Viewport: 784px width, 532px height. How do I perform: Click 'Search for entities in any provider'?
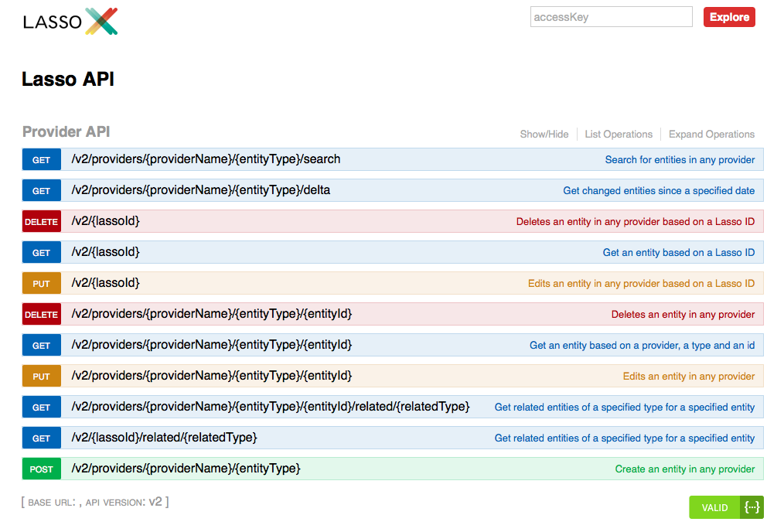680,159
